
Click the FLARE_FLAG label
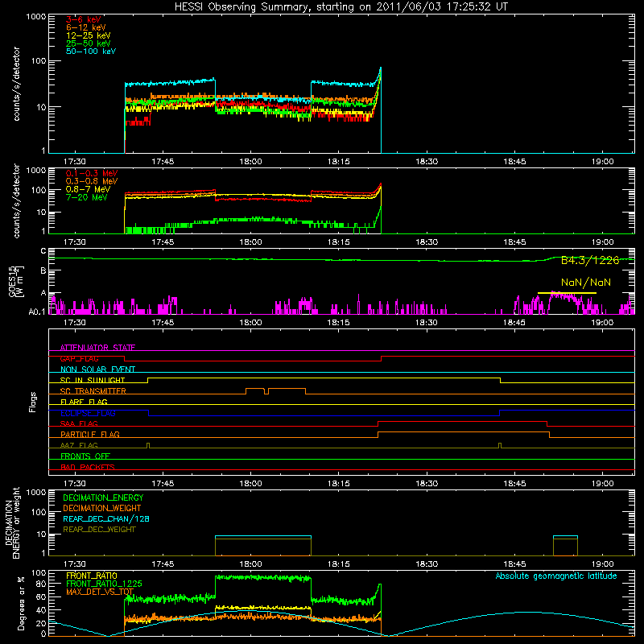84,402
